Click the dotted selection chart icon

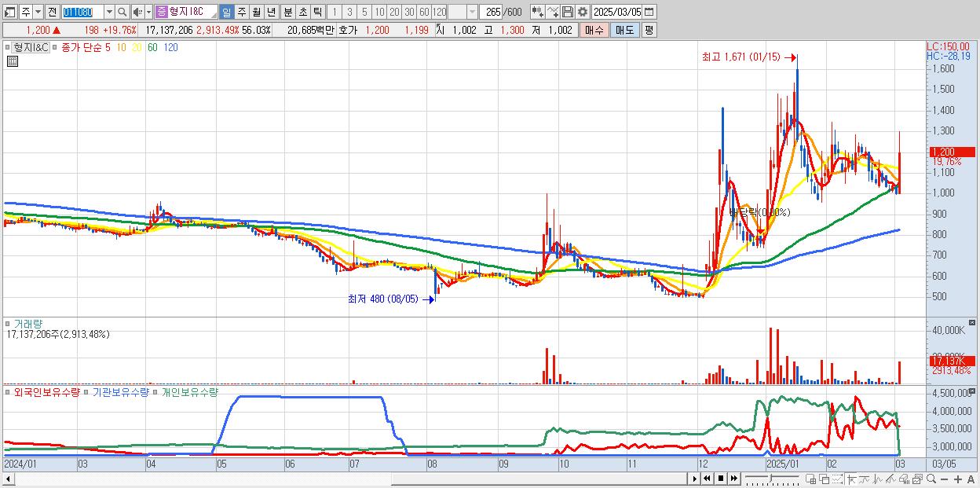tap(837, 479)
